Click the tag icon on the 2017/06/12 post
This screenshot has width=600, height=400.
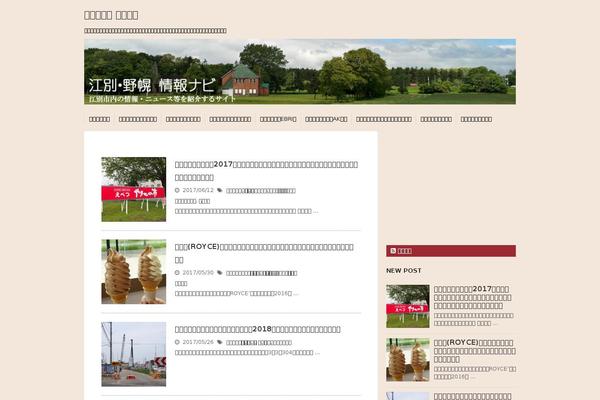(x=220, y=190)
